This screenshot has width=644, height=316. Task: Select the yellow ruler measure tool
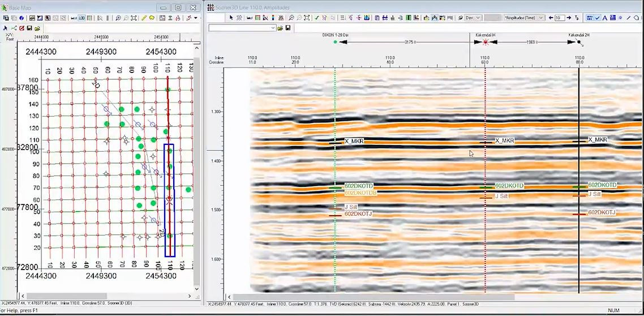pos(144,18)
